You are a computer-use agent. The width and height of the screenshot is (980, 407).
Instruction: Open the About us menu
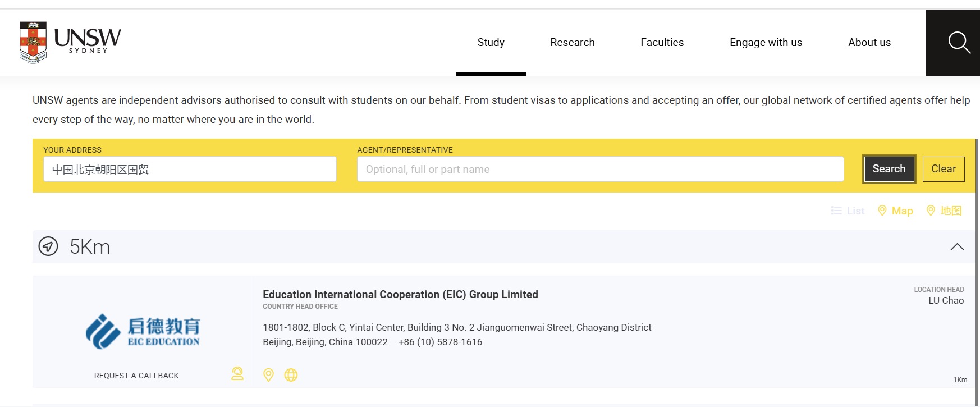coord(869,43)
